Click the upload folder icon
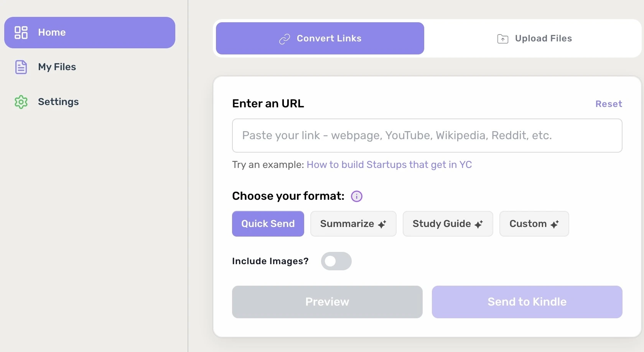The image size is (644, 352). (x=502, y=39)
